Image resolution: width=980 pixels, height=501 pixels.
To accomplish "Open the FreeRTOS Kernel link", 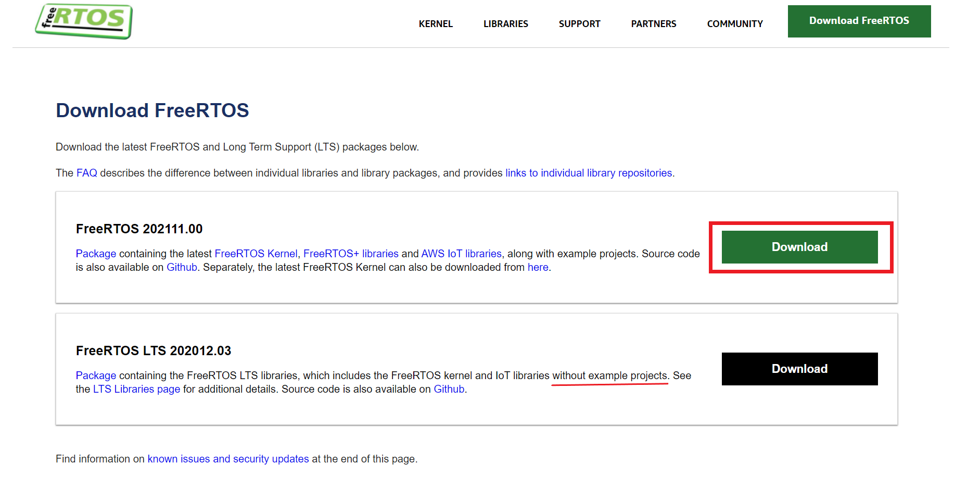I will (x=256, y=254).
